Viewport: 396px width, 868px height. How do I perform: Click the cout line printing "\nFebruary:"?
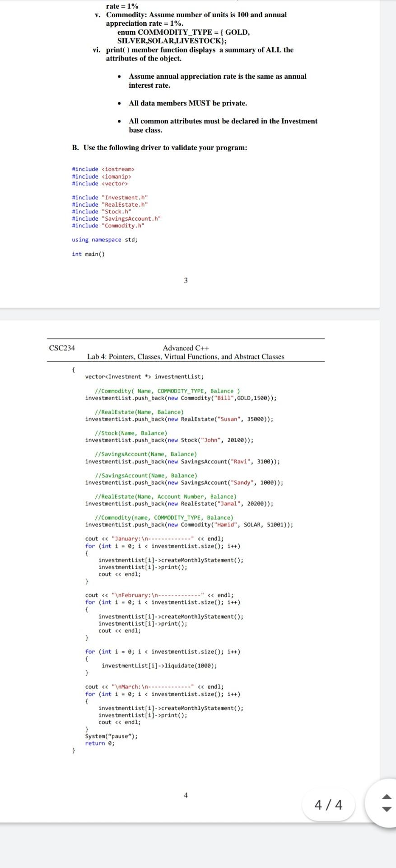point(159,595)
